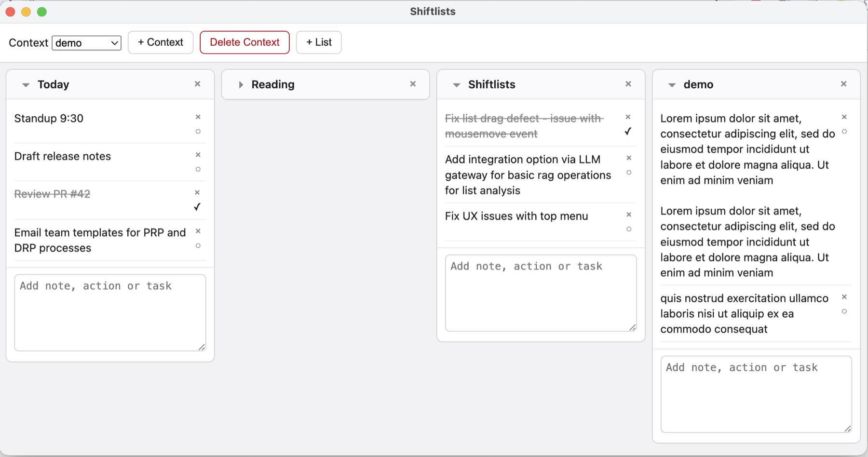Remove the Fix list drag defect item
This screenshot has width=868, height=457.
pyautogui.click(x=628, y=117)
